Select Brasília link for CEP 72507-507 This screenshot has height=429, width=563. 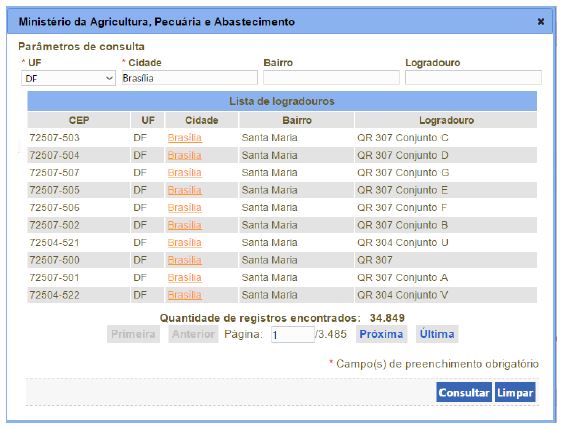pos(185,173)
